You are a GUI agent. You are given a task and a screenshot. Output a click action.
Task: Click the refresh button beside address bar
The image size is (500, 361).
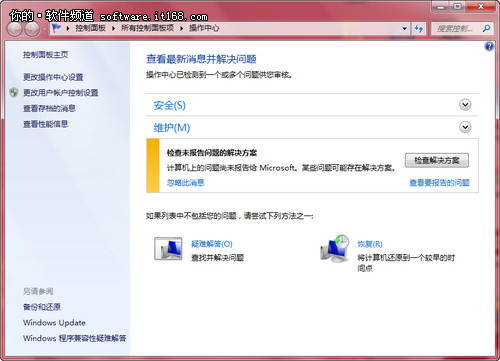tap(419, 29)
